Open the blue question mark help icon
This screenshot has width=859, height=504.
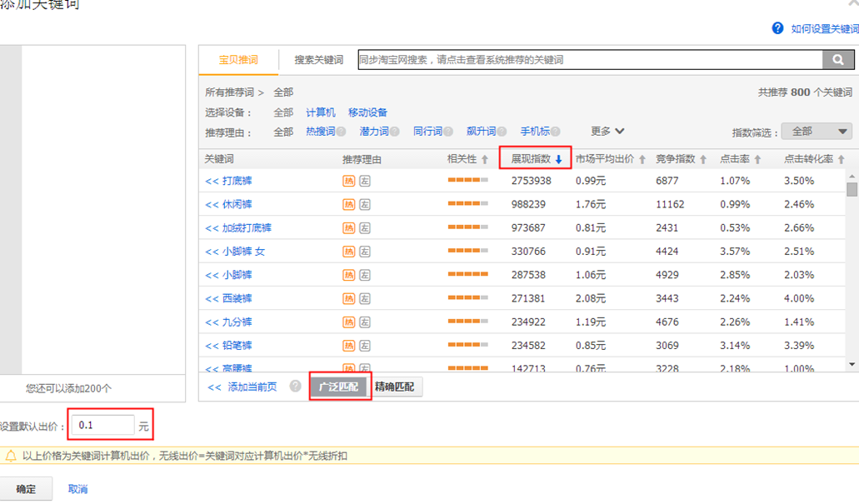[777, 28]
